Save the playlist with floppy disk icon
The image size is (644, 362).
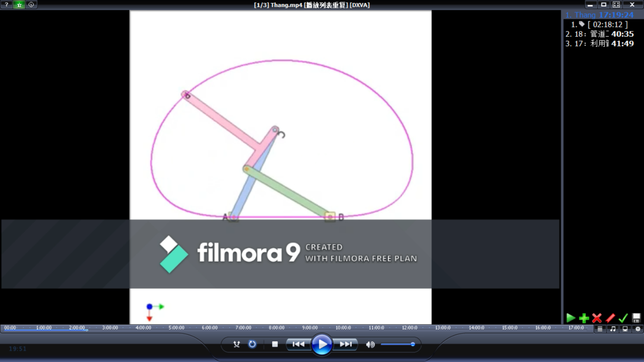pos(636,318)
